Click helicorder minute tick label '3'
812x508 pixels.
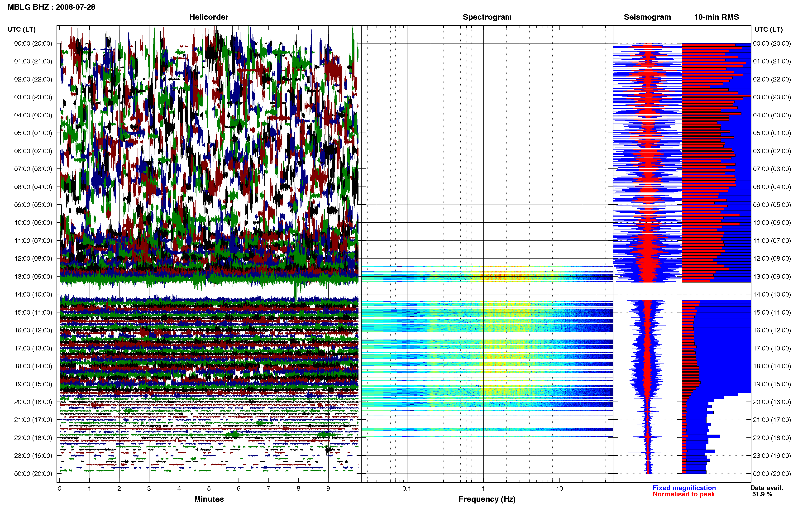click(x=149, y=489)
